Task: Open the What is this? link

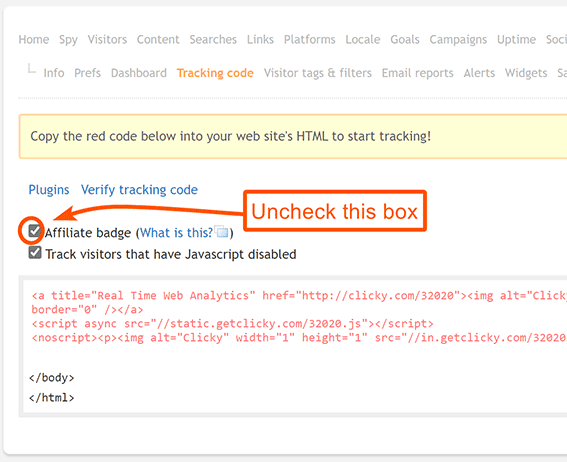Action: pos(176,233)
